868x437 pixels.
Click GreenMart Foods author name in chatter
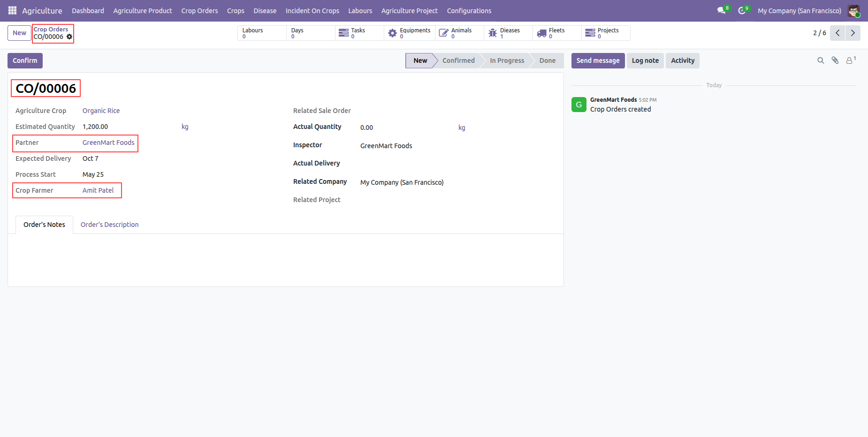coord(613,100)
